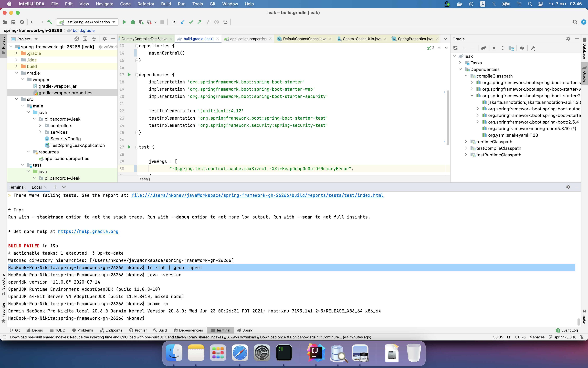Toggle the Profiler tool window
The image size is (588, 368).
pos(138,330)
